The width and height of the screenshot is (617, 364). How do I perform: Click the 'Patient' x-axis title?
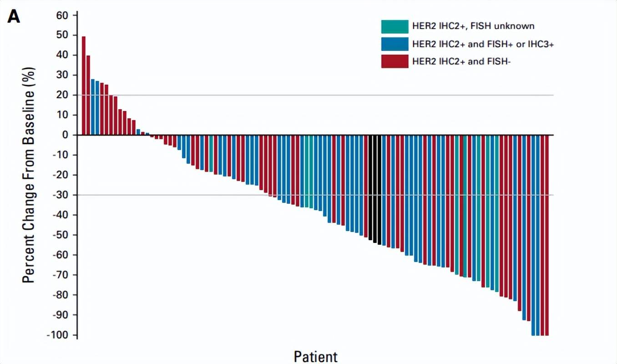coord(316,356)
